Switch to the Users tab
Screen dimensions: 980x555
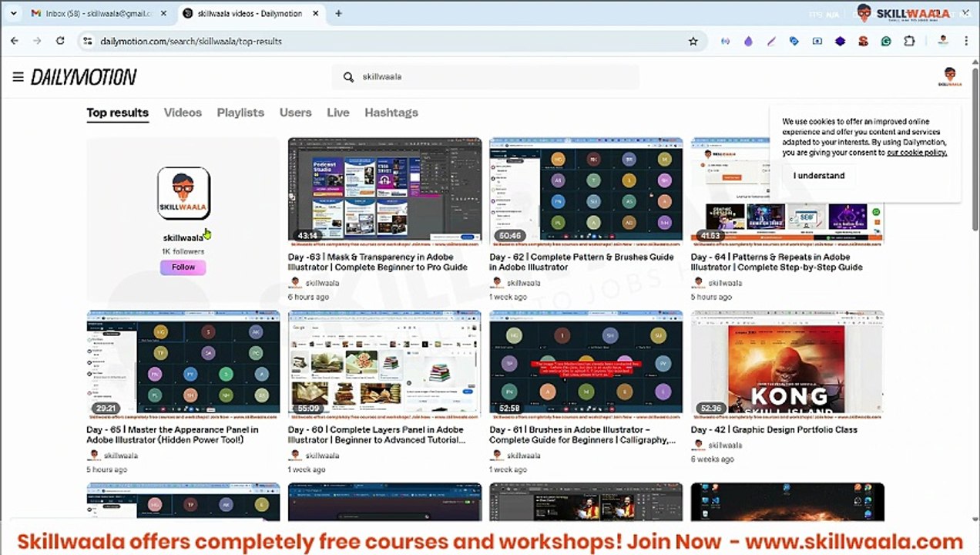click(295, 113)
